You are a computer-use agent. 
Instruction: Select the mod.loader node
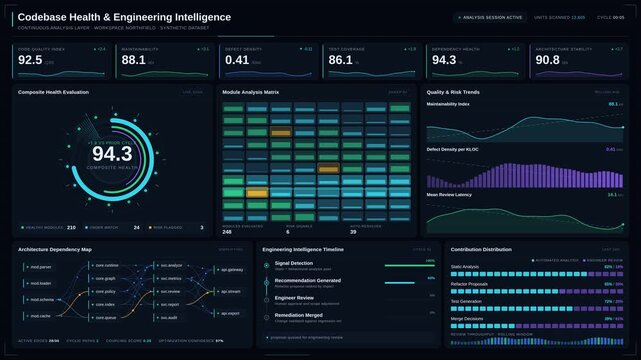pyautogui.click(x=39, y=283)
